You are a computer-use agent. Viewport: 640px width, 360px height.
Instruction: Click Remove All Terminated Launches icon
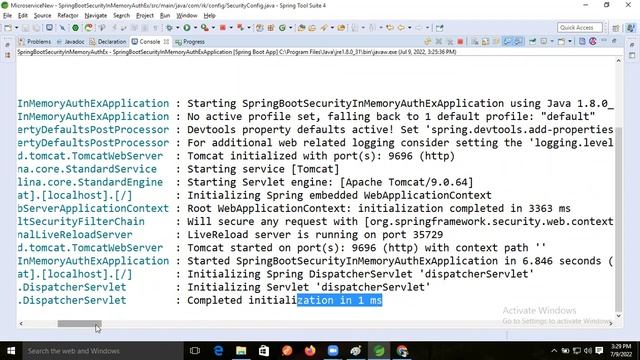[450, 42]
